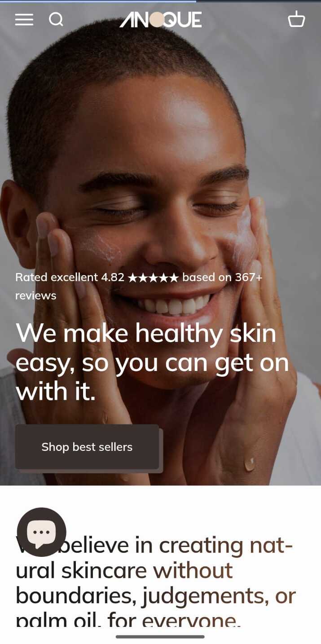321x644 pixels.
Task: Click the "boundaries, judgements, or" text line
Action: tap(156, 595)
